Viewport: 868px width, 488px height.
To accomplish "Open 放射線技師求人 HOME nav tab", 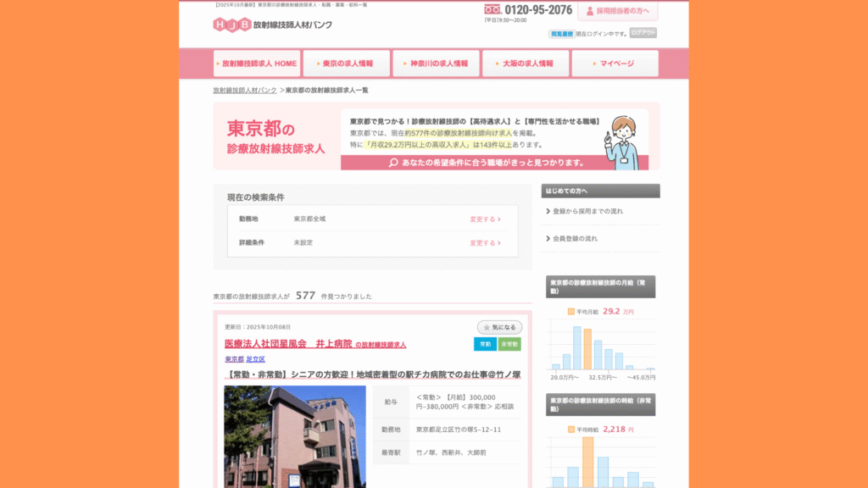I will point(257,64).
